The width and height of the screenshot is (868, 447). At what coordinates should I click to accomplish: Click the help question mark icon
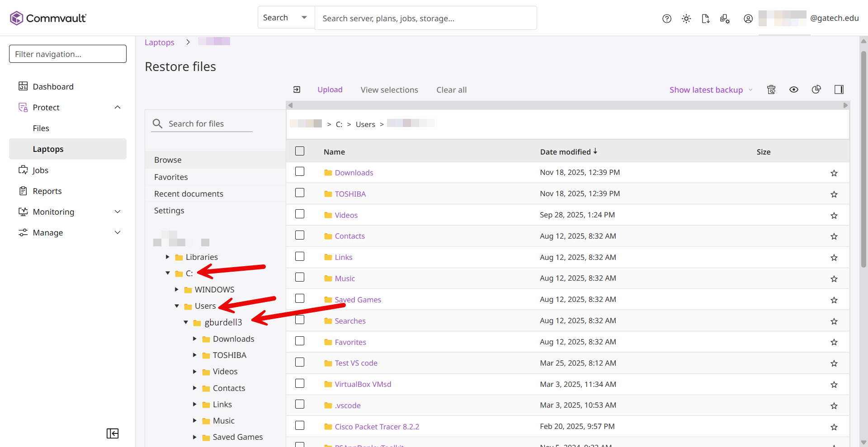click(666, 19)
